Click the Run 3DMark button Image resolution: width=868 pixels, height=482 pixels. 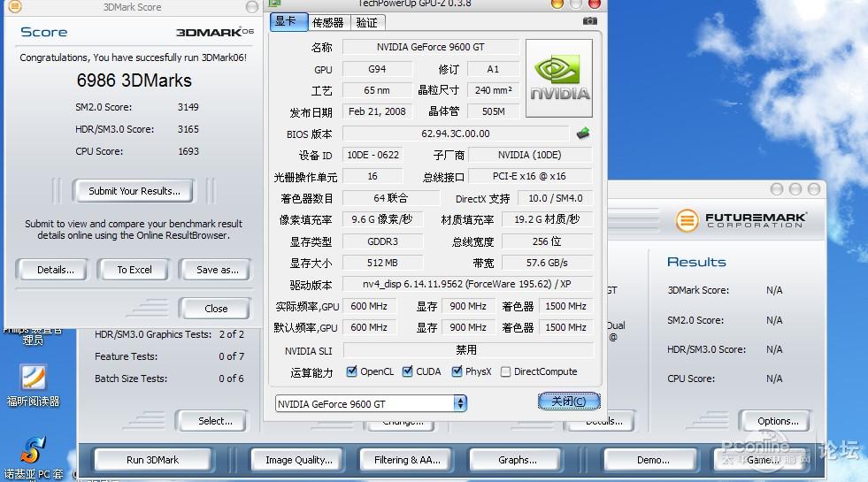153,460
